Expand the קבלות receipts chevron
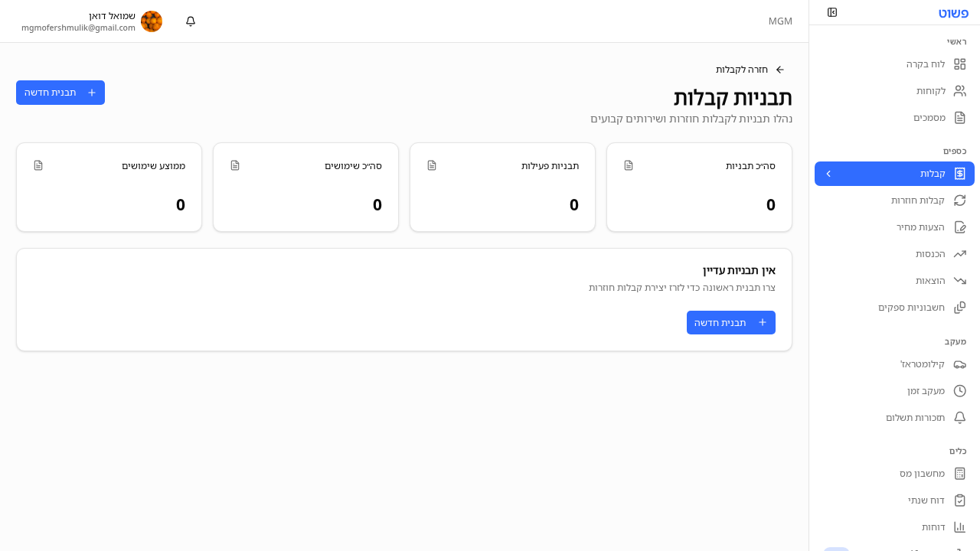980x551 pixels. [x=828, y=173]
